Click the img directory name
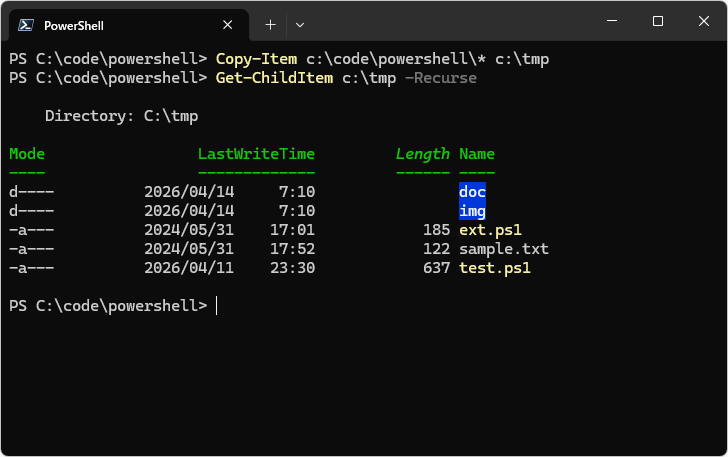This screenshot has width=728, height=457. pos(472,210)
